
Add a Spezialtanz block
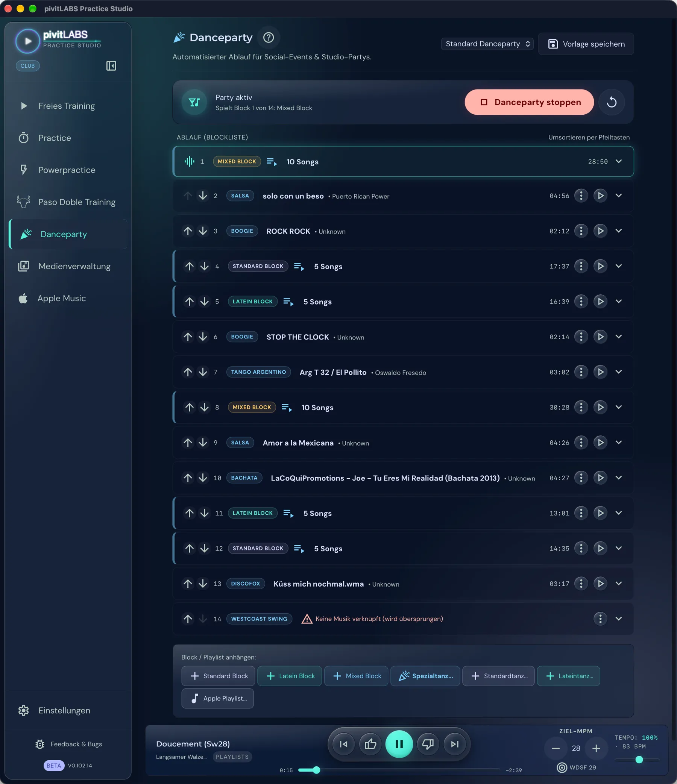(x=425, y=676)
